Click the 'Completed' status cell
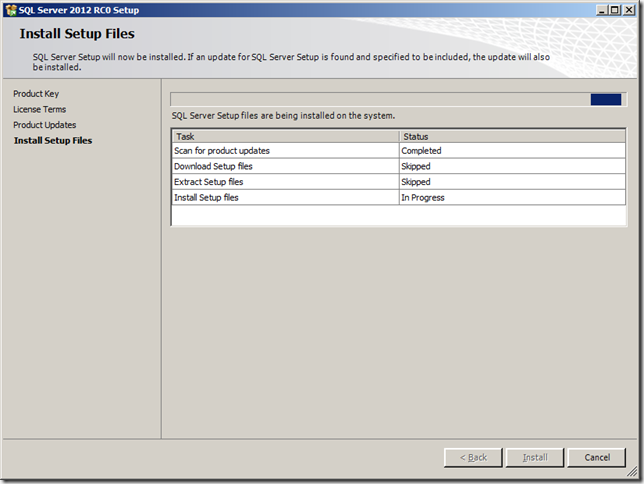This screenshot has width=644, height=484. point(512,151)
